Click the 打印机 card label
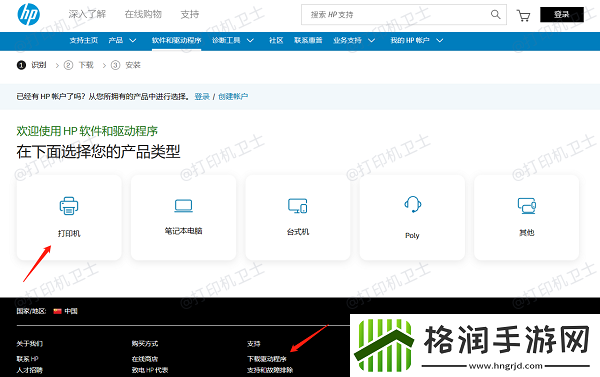 coord(69,233)
